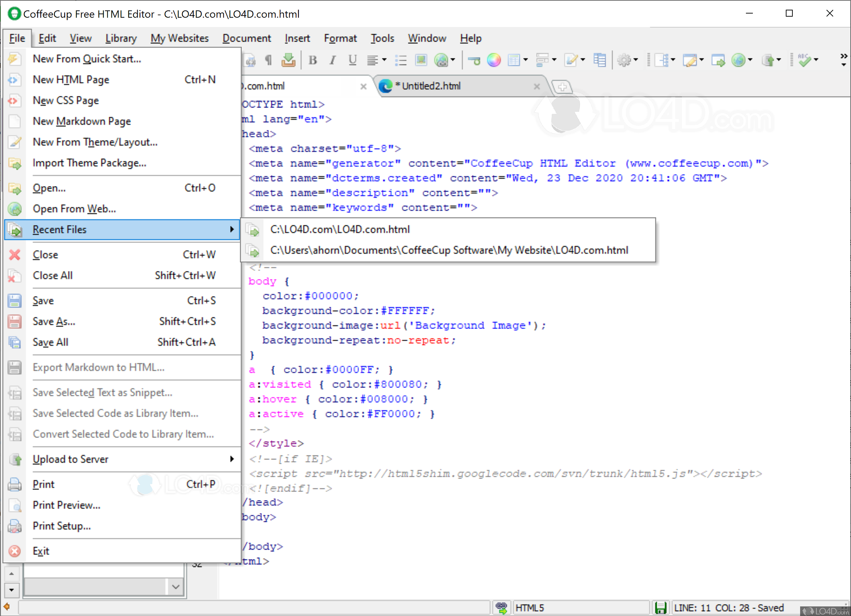Click the Bold formatting toolbar icon
The image size is (851, 616).
[312, 60]
